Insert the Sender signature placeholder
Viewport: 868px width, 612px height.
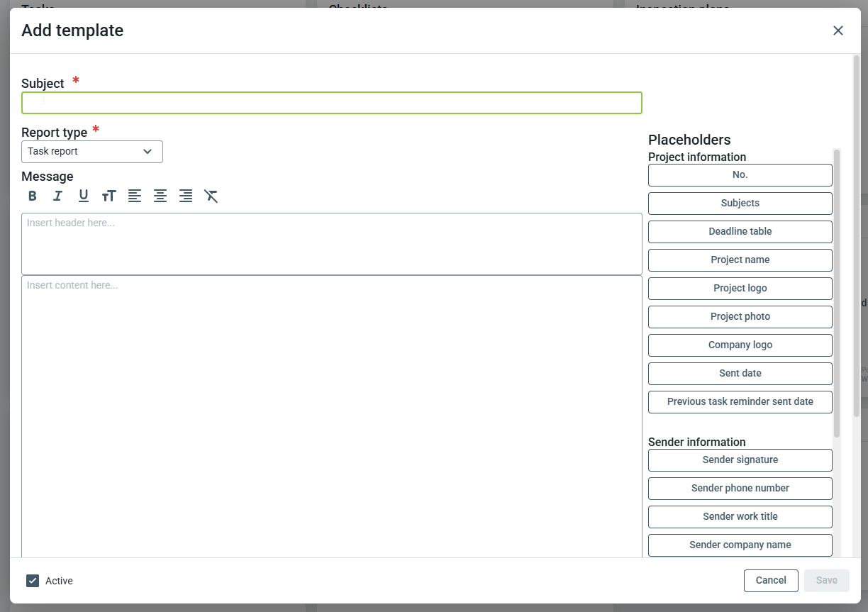(740, 460)
